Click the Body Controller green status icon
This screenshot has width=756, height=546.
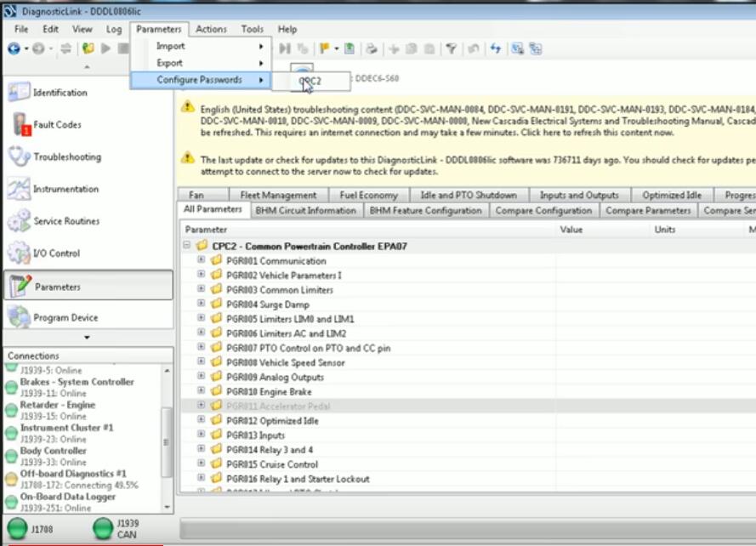(10, 456)
